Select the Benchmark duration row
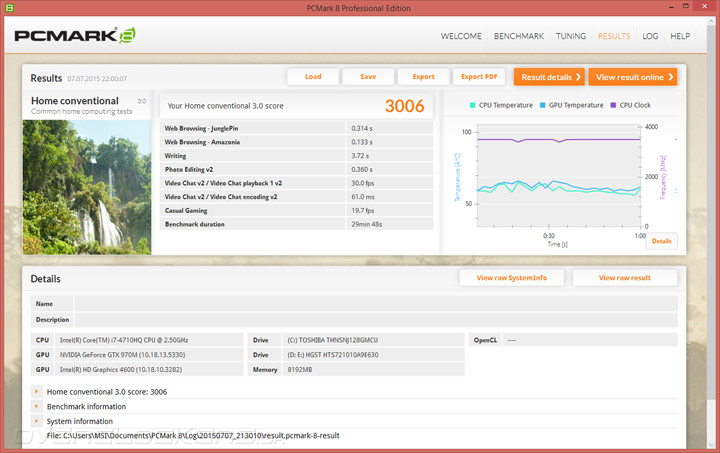Image resolution: width=720 pixels, height=453 pixels. pyautogui.click(x=296, y=224)
